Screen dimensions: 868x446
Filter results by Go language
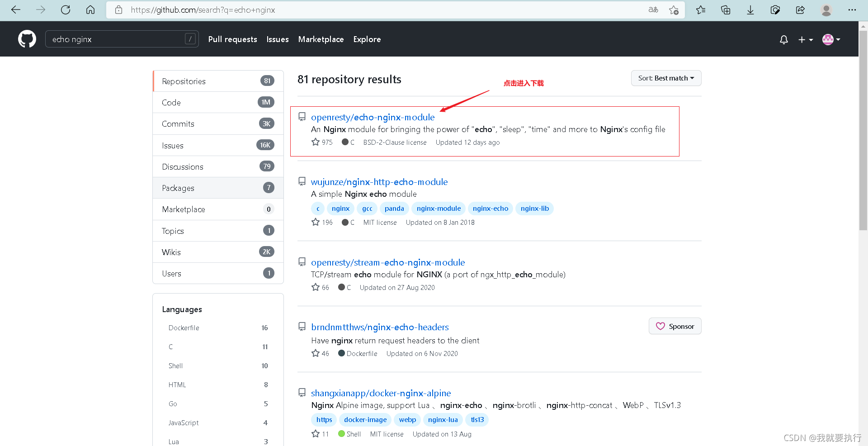tap(218, 403)
